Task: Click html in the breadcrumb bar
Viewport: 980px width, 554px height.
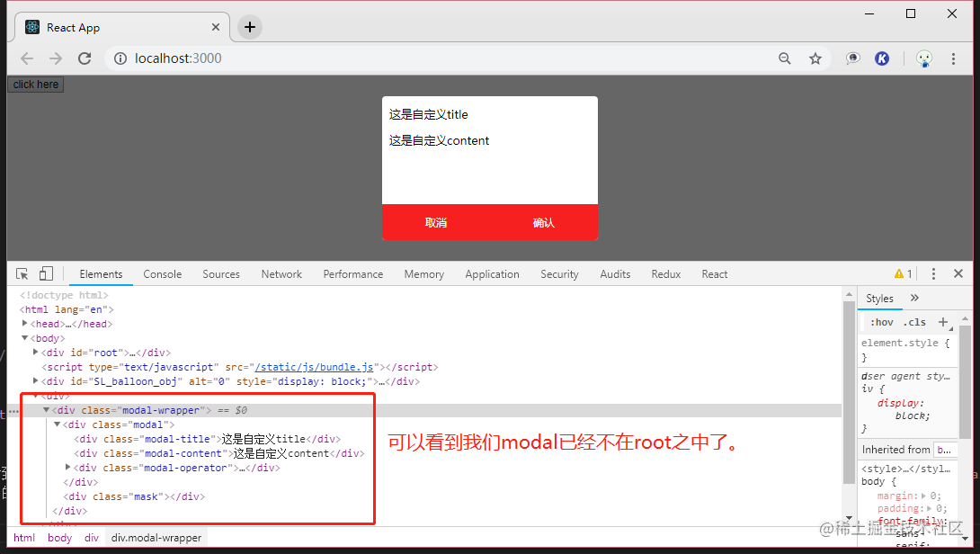Action: [x=24, y=538]
